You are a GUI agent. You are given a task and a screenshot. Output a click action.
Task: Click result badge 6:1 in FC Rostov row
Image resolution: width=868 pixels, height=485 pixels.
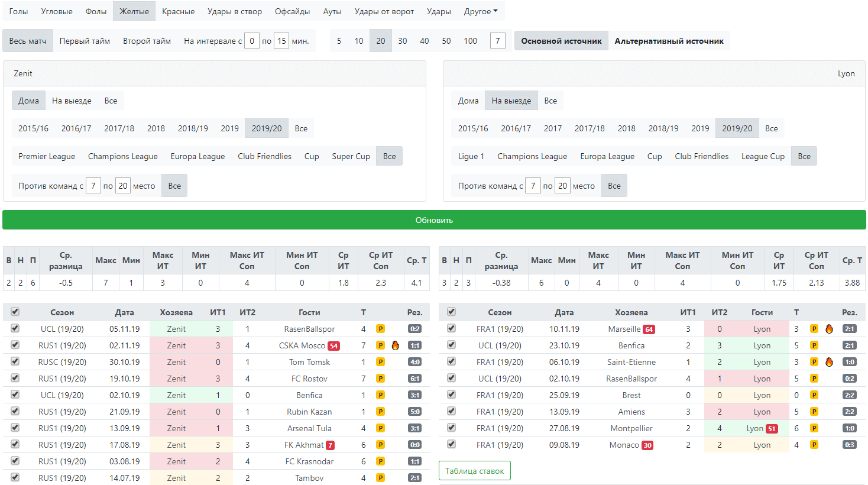point(414,379)
